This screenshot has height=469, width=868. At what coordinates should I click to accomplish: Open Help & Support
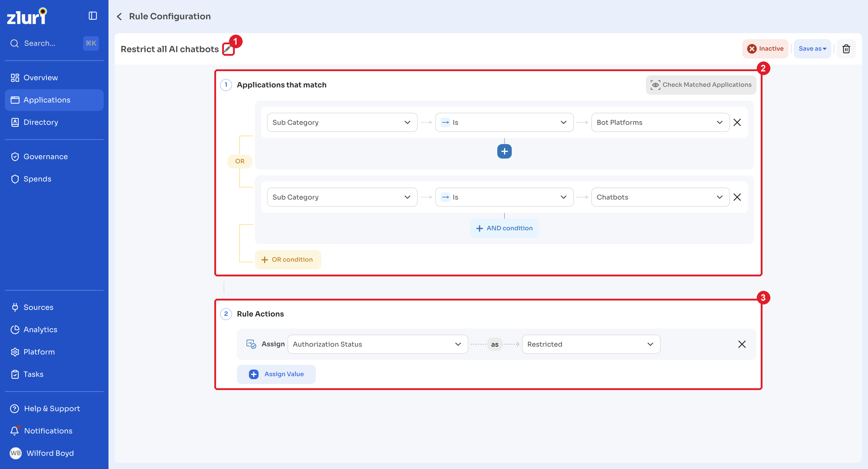(54, 408)
